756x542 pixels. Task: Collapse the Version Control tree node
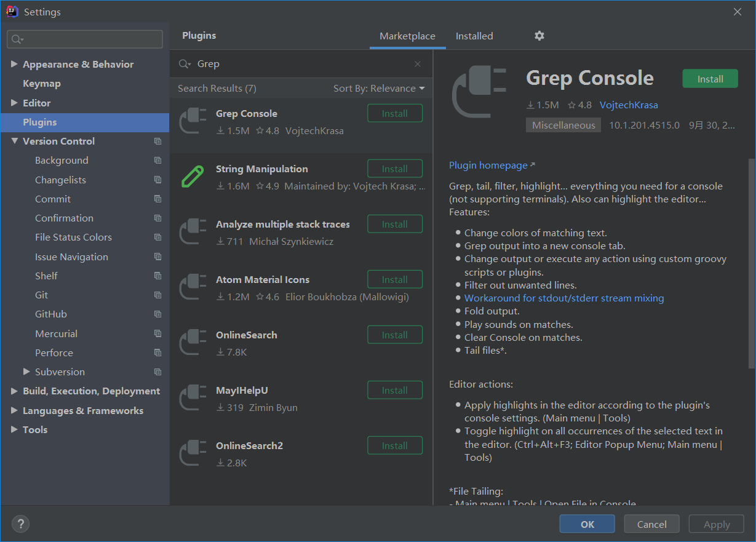(x=14, y=141)
